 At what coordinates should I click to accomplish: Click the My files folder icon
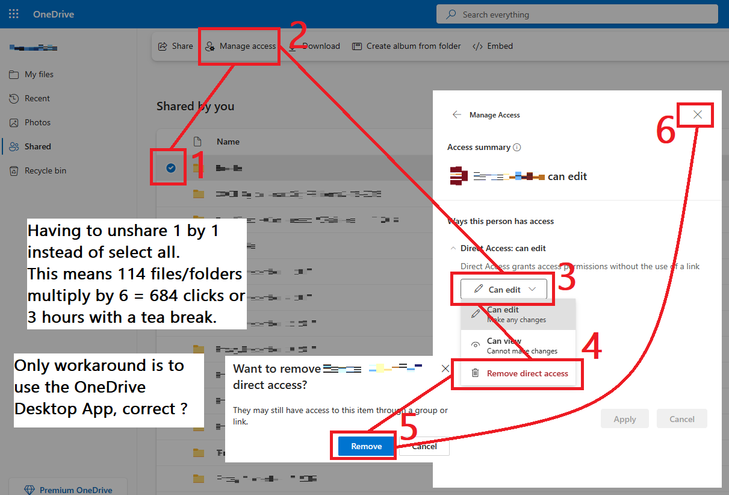14,74
